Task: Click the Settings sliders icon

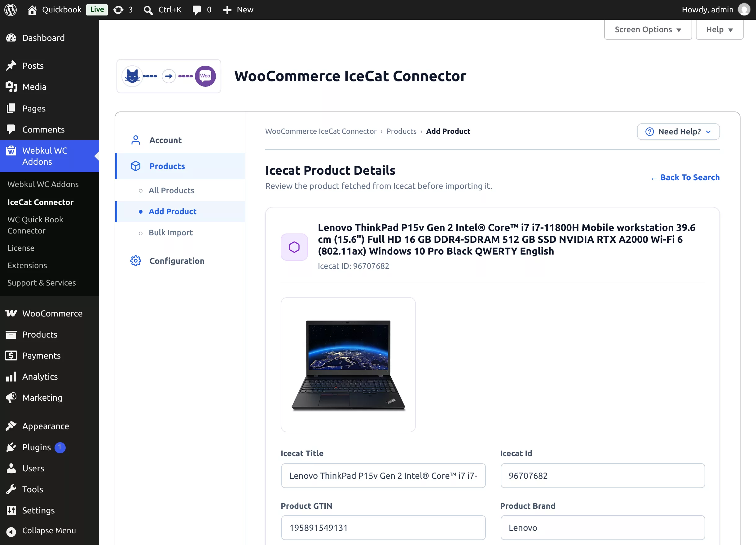Action: (11, 510)
